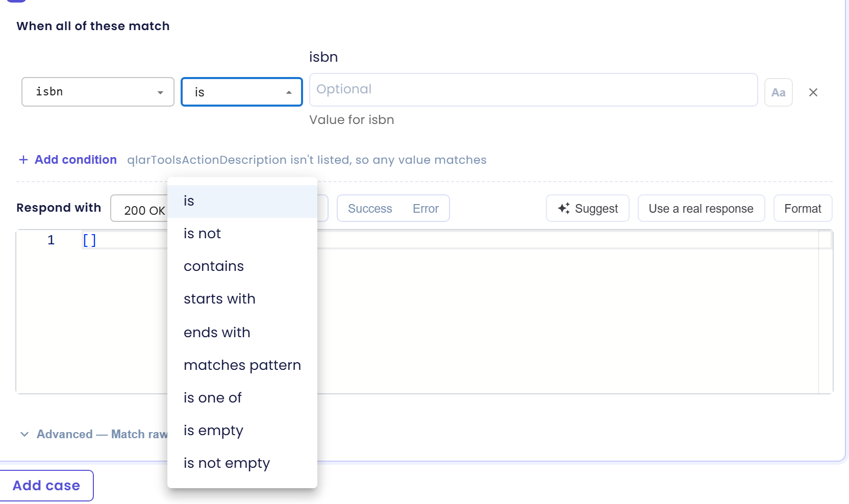
Task: Select 'is not empty' operator
Action: point(242,463)
